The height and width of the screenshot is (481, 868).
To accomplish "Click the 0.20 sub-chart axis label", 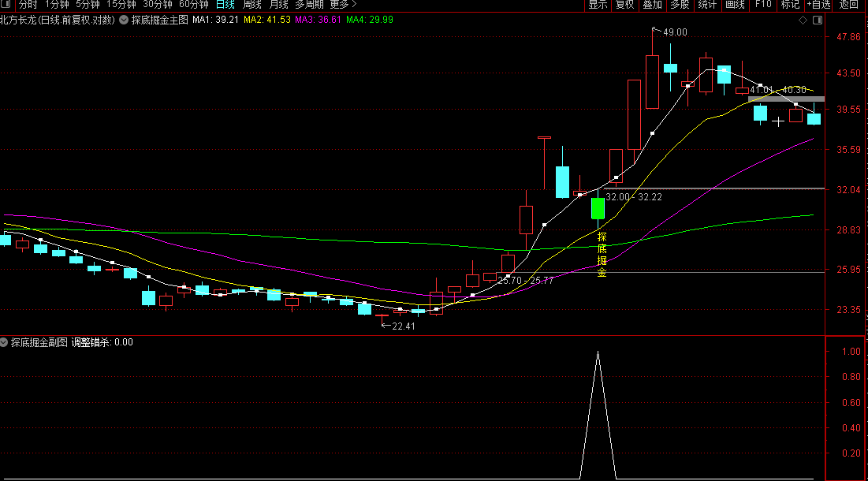I will click(851, 453).
